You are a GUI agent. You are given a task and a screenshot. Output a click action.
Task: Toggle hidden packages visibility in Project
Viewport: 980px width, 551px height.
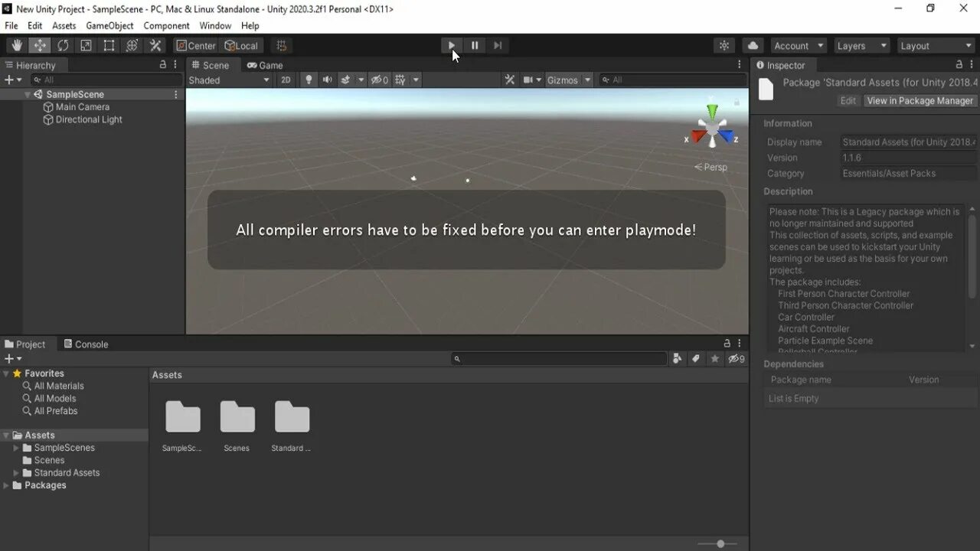click(x=737, y=359)
